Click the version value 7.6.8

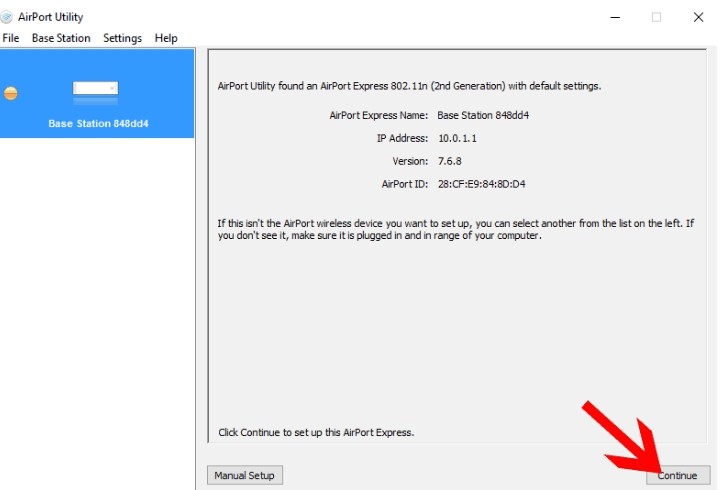tap(450, 161)
